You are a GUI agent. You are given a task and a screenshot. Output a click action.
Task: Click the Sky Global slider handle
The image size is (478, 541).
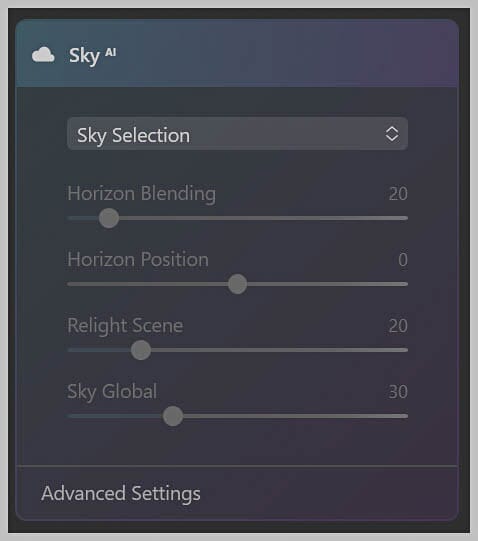coord(173,416)
